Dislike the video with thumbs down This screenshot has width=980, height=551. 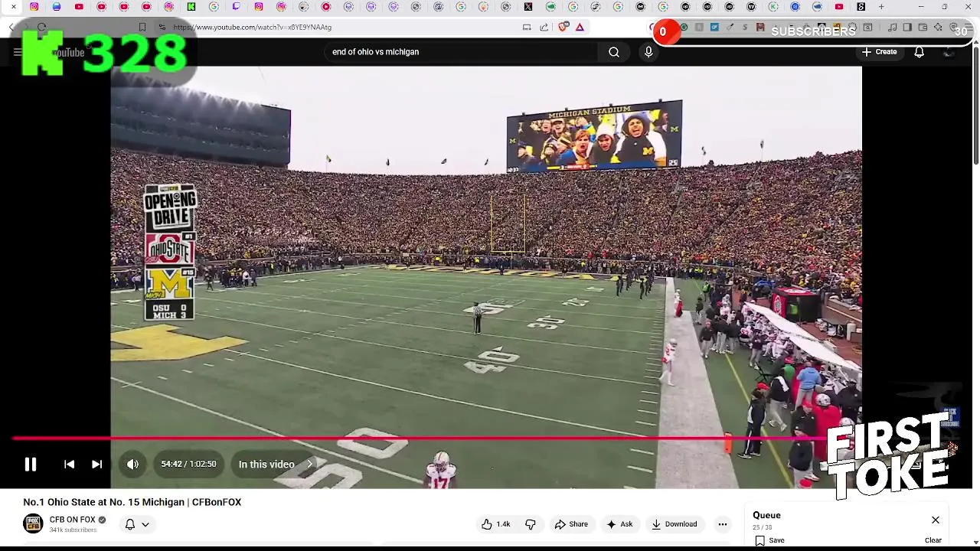pos(531,524)
